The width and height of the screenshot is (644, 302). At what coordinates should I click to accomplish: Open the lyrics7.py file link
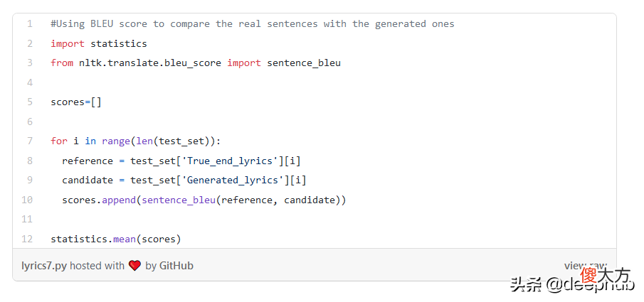(44, 266)
